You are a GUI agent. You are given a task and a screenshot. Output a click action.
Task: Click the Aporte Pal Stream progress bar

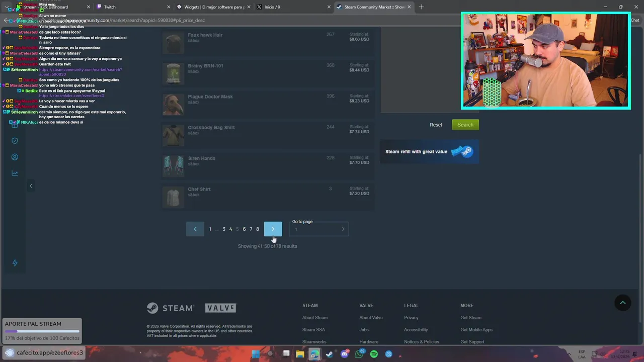[x=42, y=331]
